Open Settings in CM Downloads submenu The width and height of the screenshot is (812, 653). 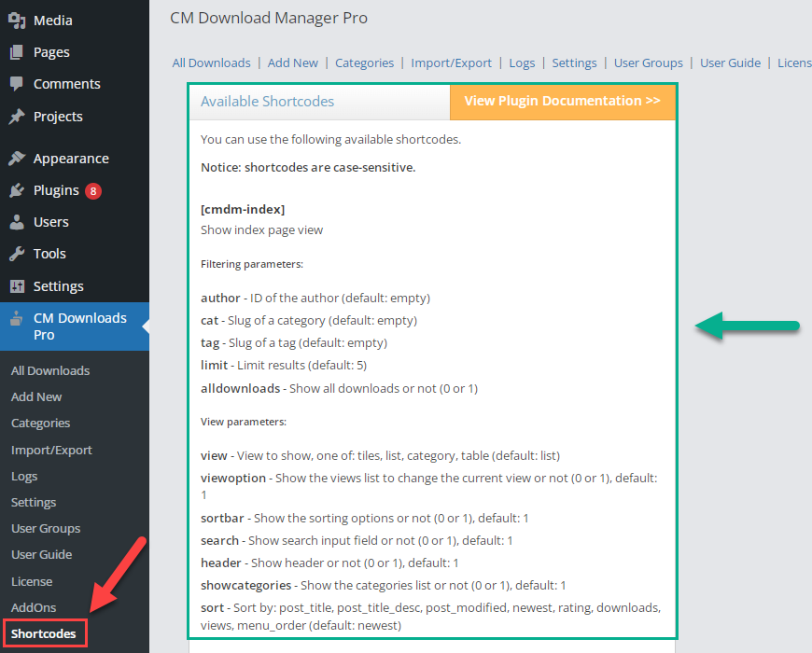(34, 503)
